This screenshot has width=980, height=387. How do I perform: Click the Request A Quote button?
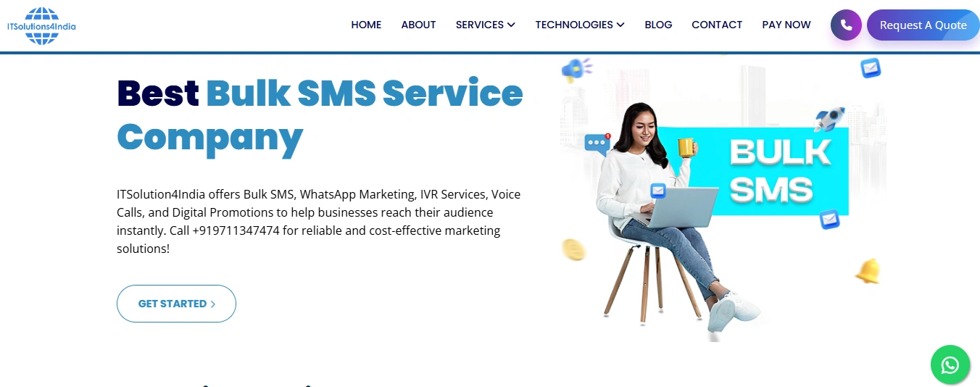pos(923,25)
